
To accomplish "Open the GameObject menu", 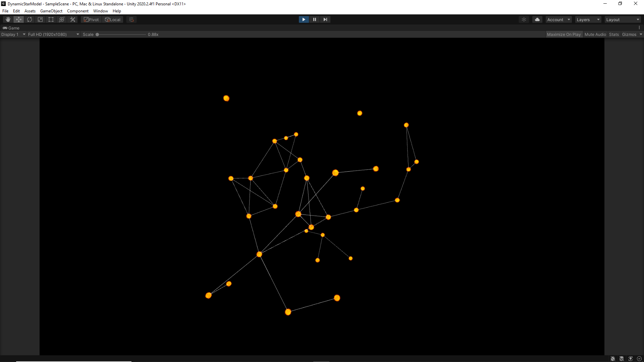I will [51, 11].
